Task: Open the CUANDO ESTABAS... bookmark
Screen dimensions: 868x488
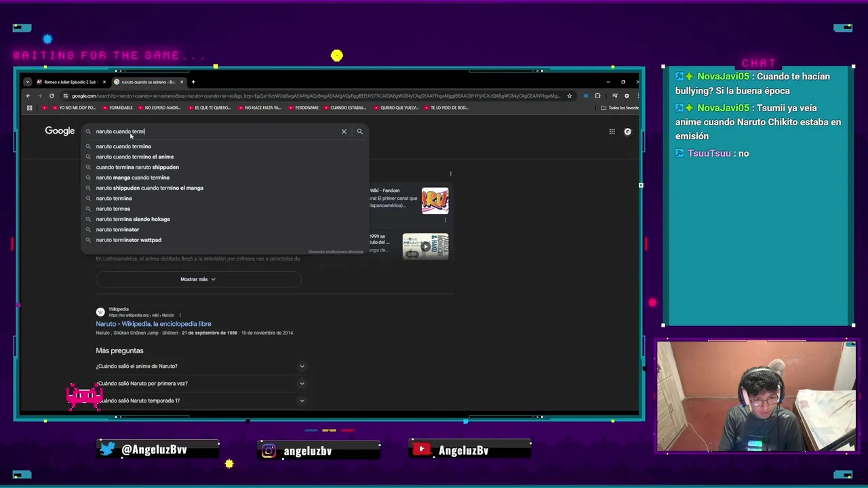Action: point(344,108)
